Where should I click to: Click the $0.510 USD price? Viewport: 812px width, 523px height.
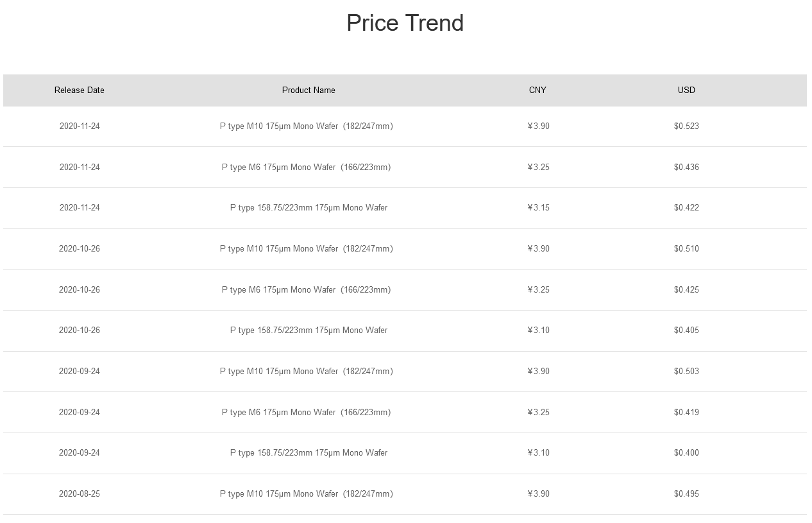(x=686, y=249)
